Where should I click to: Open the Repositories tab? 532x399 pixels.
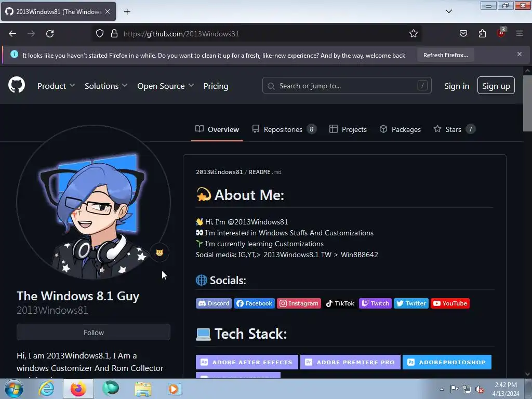pos(284,129)
